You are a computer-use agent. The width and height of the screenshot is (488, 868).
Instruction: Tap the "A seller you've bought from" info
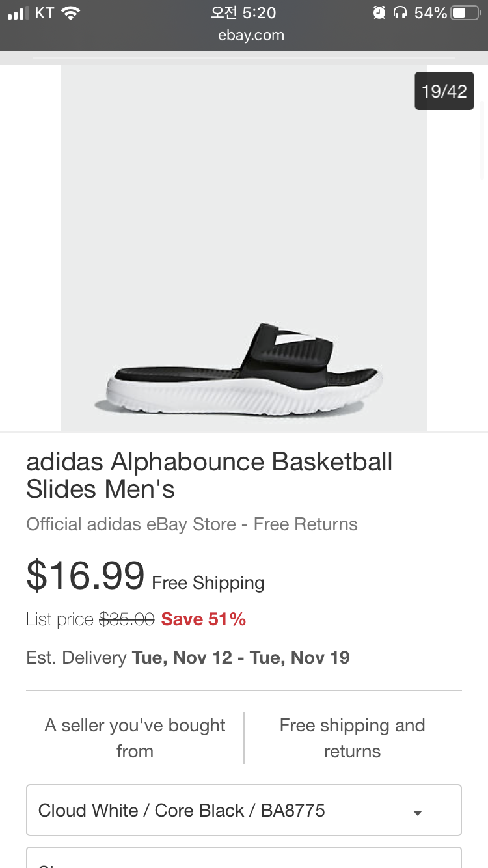[135, 738]
